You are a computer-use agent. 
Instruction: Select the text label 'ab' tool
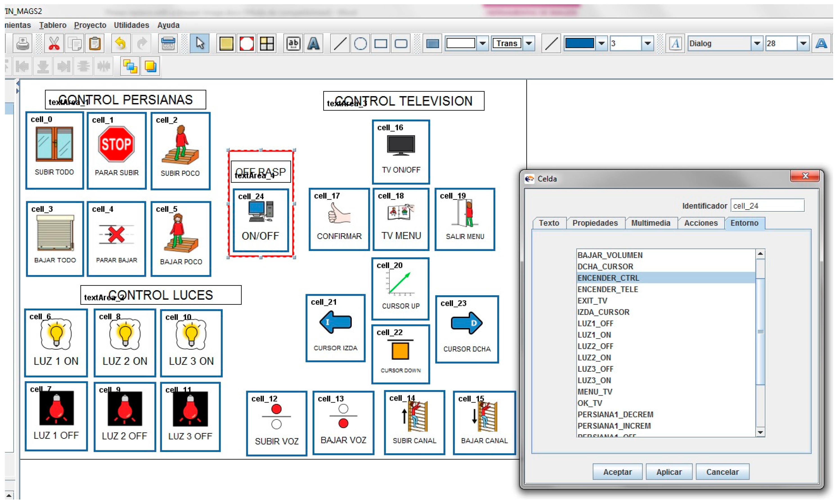293,44
